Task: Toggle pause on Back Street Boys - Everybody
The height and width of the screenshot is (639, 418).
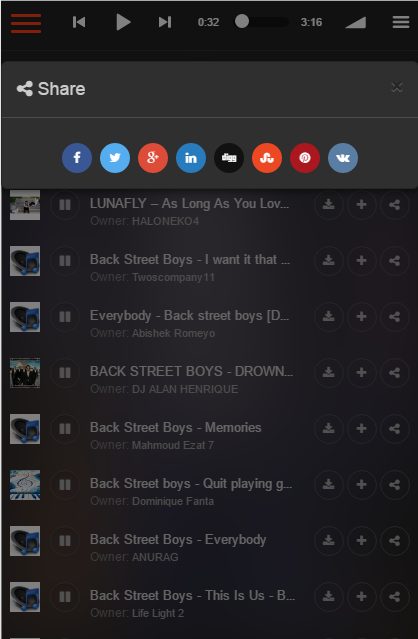Action: pos(65,541)
